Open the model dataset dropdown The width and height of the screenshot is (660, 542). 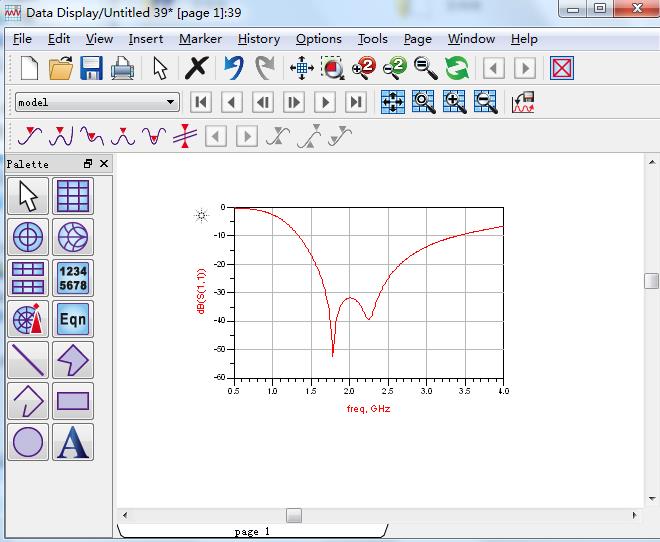97,102
